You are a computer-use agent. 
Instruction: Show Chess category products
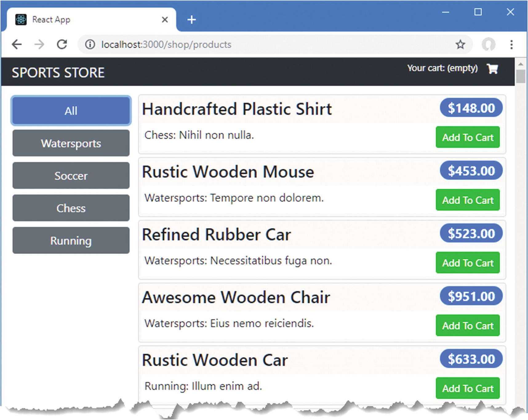pyautogui.click(x=71, y=208)
